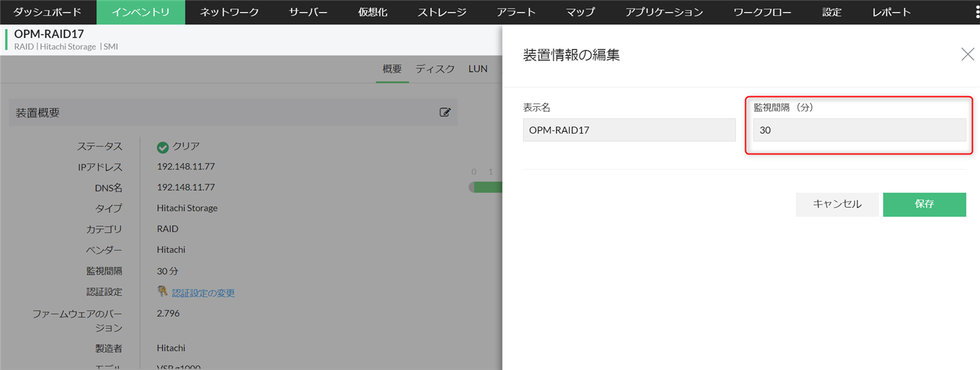Click the 製造者 value Hitachi

pyautogui.click(x=171, y=348)
